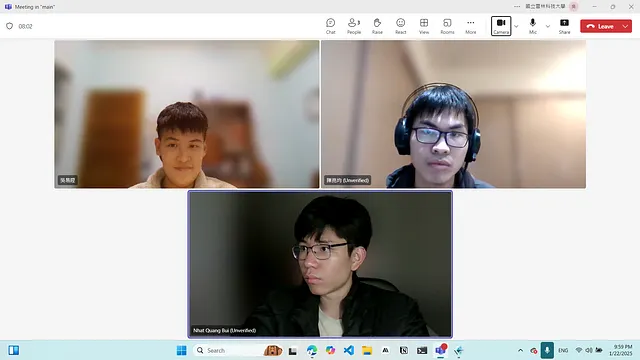Viewport: 640px width, 360px height.
Task: Open Copilot from taskbar
Action: click(x=330, y=350)
